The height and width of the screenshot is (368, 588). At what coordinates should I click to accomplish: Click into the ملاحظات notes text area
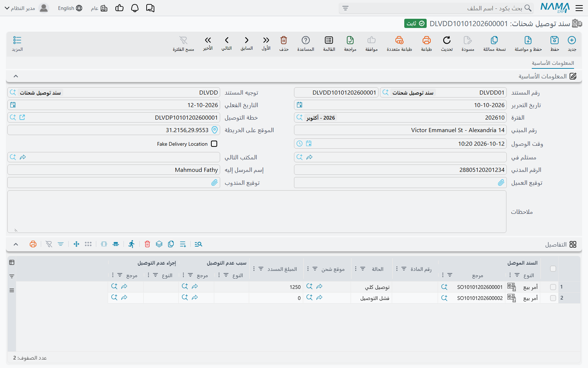[x=257, y=212]
